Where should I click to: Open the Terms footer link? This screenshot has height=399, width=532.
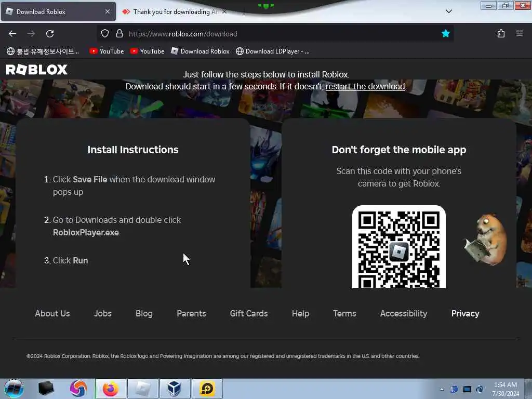pos(344,313)
